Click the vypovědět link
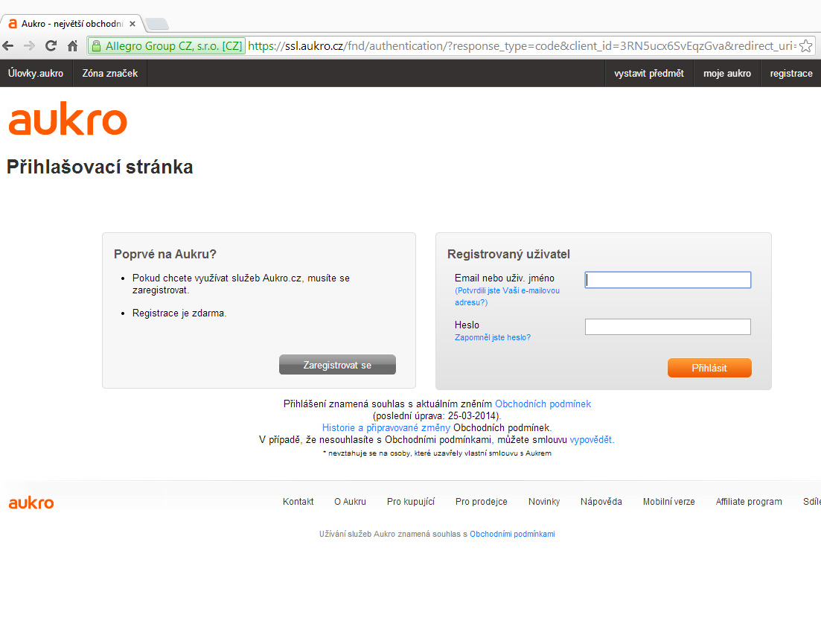The width and height of the screenshot is (821, 644). coord(590,440)
